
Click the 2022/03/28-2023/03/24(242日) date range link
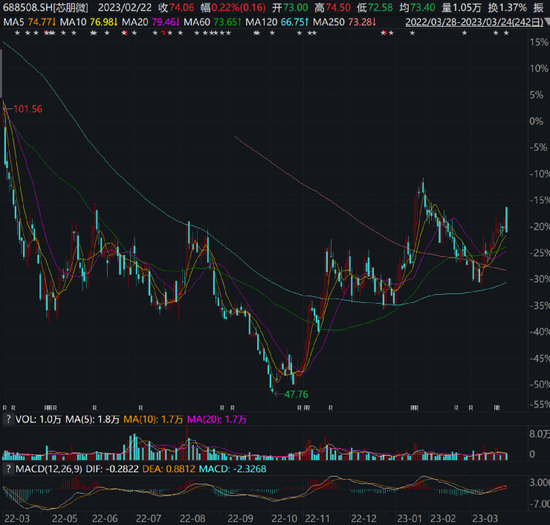tap(474, 22)
